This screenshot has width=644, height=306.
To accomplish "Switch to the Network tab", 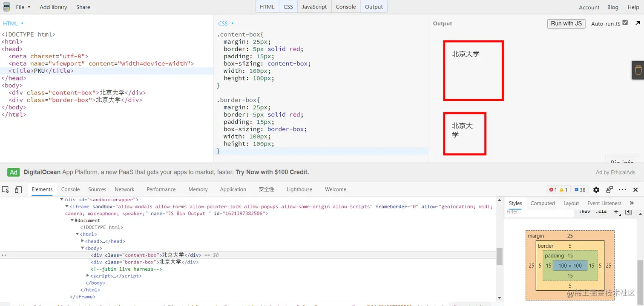I will click(124, 189).
